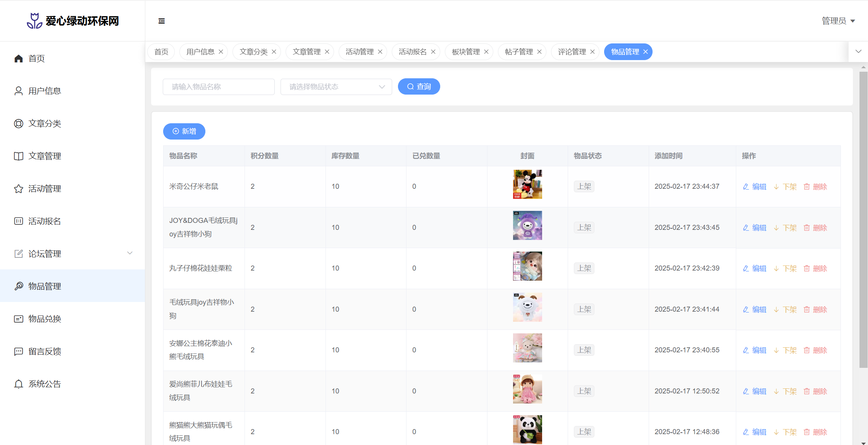Click the home icon in sidebar

[19, 59]
